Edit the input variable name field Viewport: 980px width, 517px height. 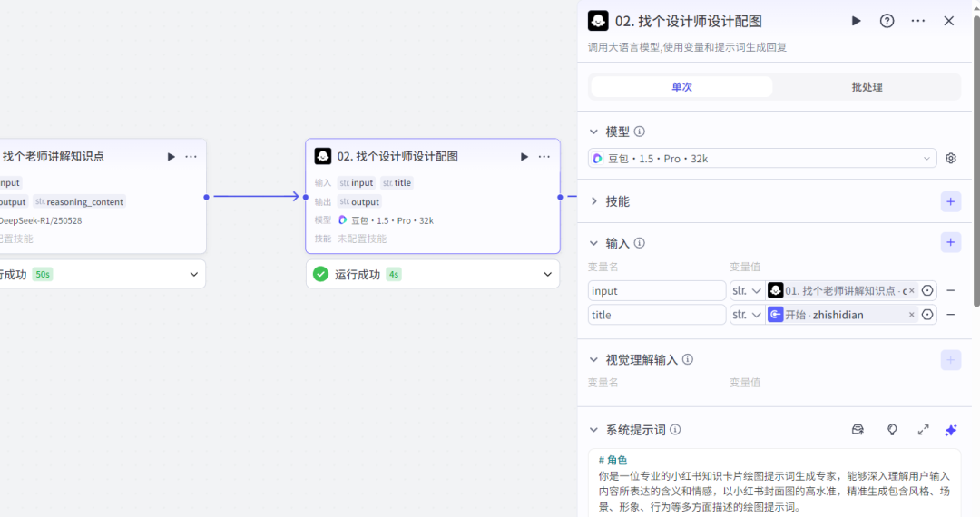tap(656, 290)
